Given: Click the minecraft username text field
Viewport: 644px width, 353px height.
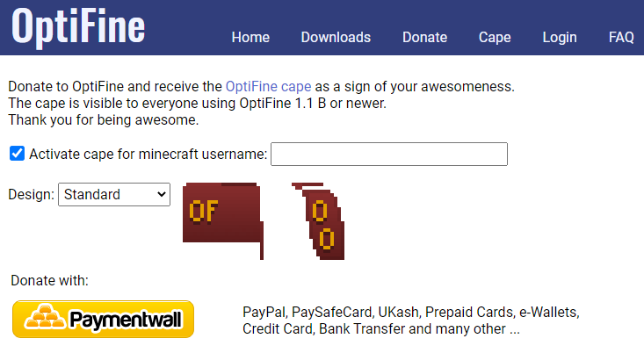Looking at the screenshot, I should [x=388, y=154].
